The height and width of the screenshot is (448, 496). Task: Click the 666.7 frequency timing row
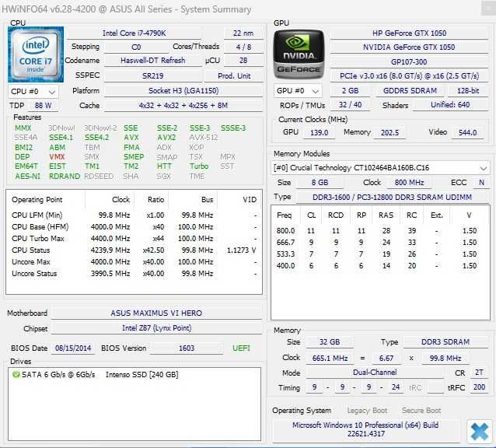click(380, 243)
